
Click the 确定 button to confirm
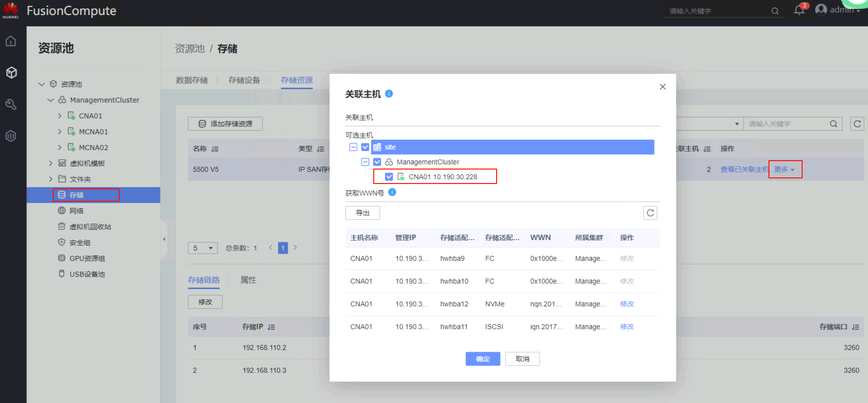pos(483,359)
